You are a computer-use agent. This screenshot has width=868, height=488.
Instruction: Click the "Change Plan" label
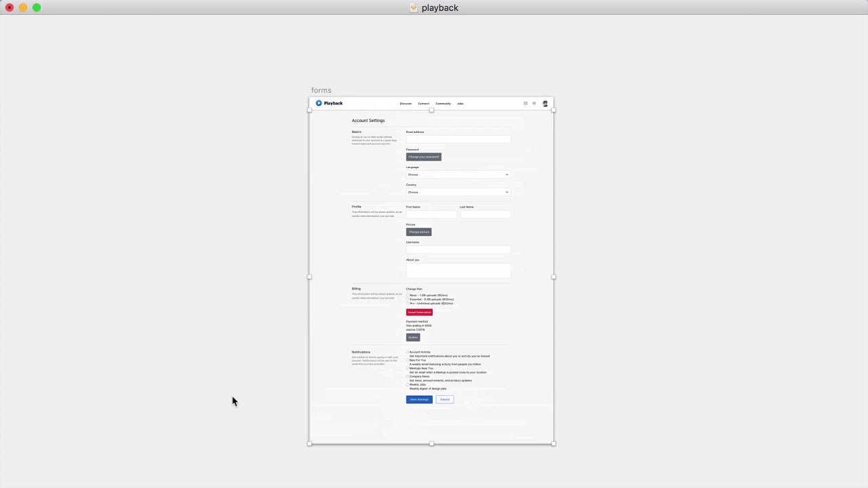[414, 289]
